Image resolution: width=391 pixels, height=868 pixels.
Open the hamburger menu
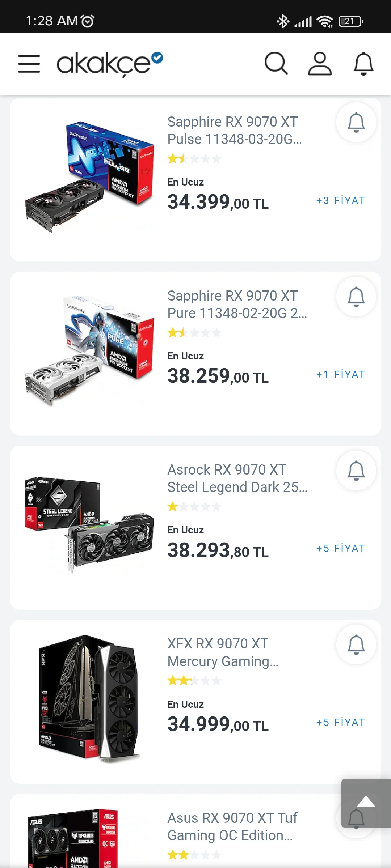click(x=29, y=64)
